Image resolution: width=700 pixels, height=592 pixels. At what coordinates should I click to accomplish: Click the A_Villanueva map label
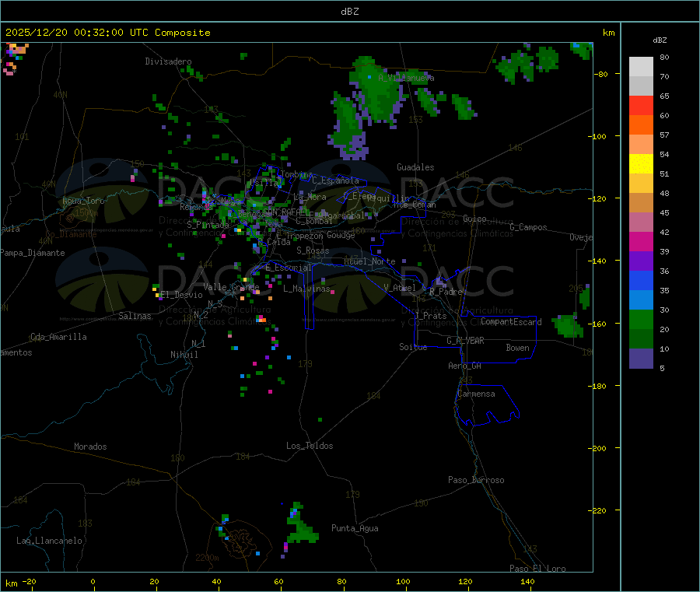pyautogui.click(x=406, y=78)
